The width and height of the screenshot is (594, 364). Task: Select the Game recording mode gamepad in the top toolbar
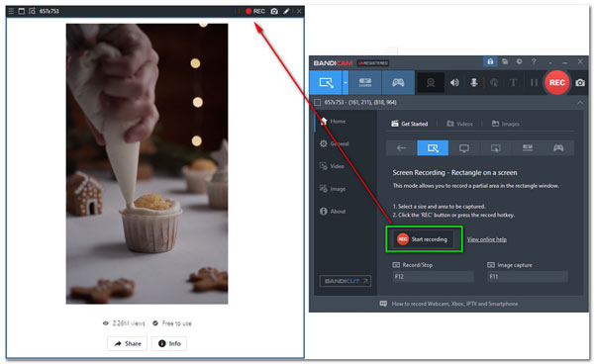coord(398,82)
